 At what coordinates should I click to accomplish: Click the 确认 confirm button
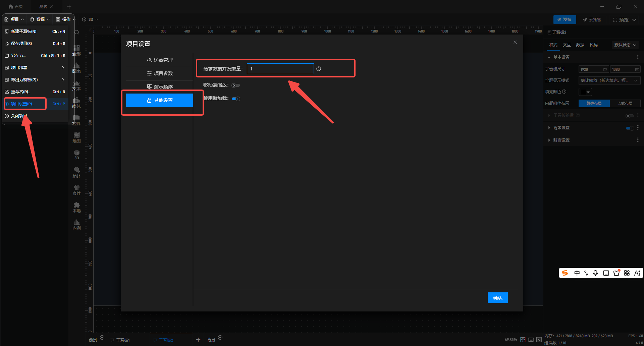(497, 298)
